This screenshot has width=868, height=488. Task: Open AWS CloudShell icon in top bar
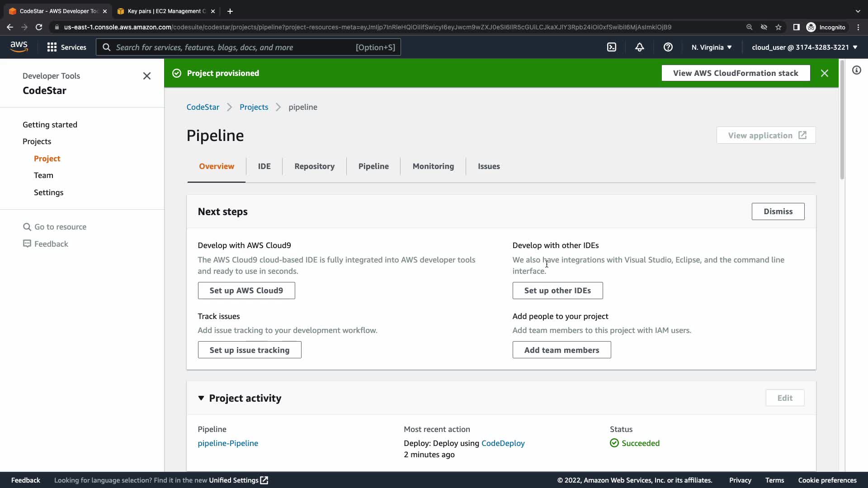click(611, 47)
